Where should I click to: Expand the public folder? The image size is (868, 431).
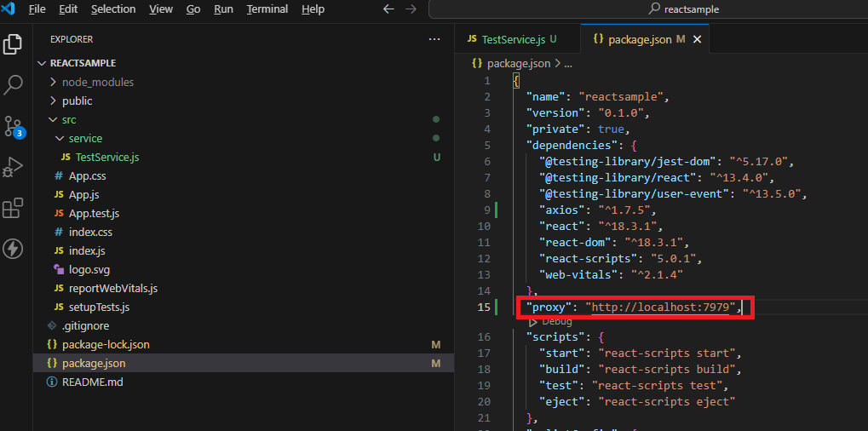point(77,101)
